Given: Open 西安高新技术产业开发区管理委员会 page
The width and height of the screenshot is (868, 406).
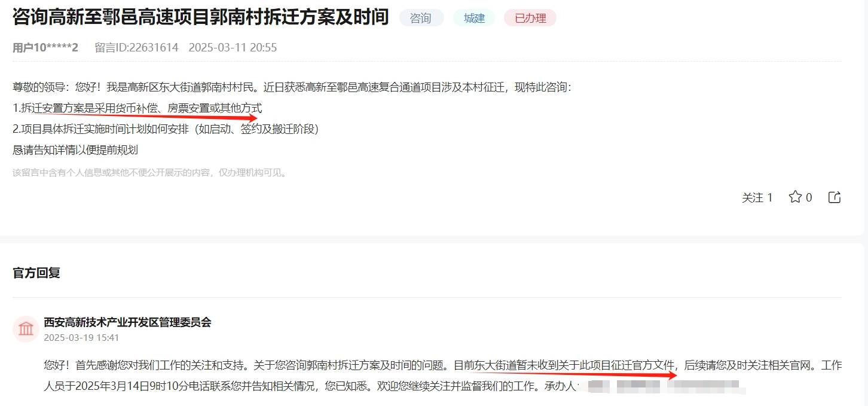Looking at the screenshot, I should [127, 322].
